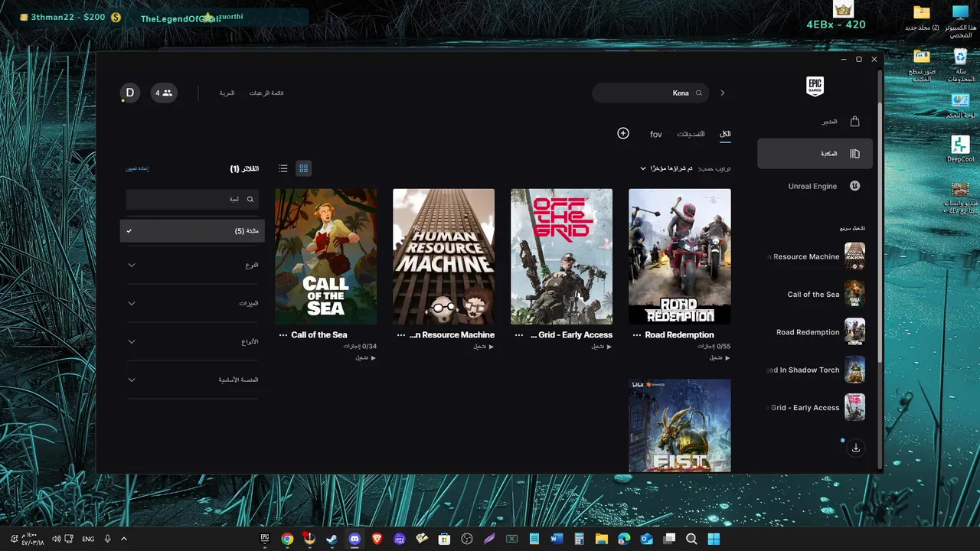Open the Call of the Sea cover art
The width and height of the screenshot is (980, 551).
[x=326, y=256]
